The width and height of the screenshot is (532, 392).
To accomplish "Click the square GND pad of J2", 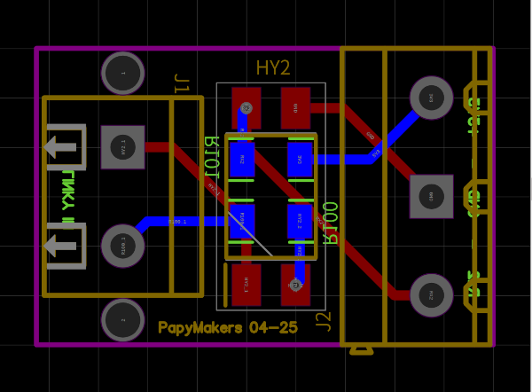I will (x=431, y=197).
